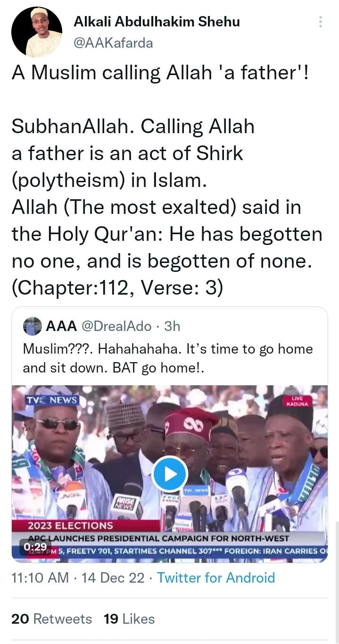This screenshot has width=339, height=644.
Task: View the 20 Retweets list
Action: click(51, 619)
